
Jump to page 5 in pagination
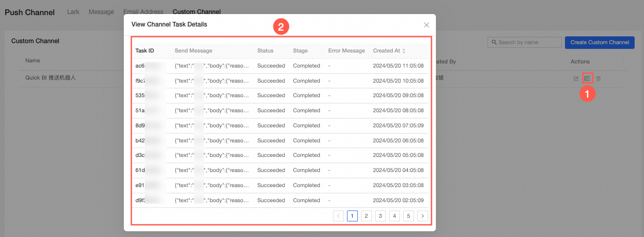[408, 216]
